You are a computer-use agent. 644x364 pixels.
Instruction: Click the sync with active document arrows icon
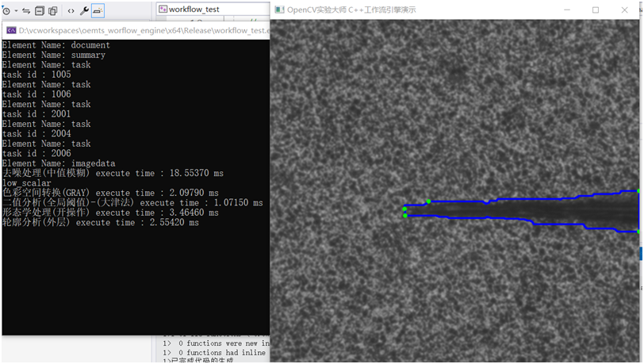(26, 11)
